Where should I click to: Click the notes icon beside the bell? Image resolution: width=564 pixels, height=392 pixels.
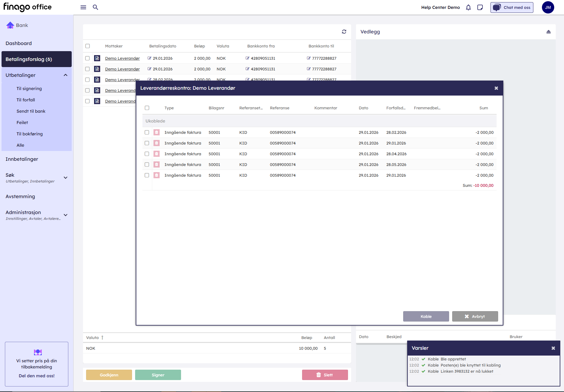click(480, 7)
